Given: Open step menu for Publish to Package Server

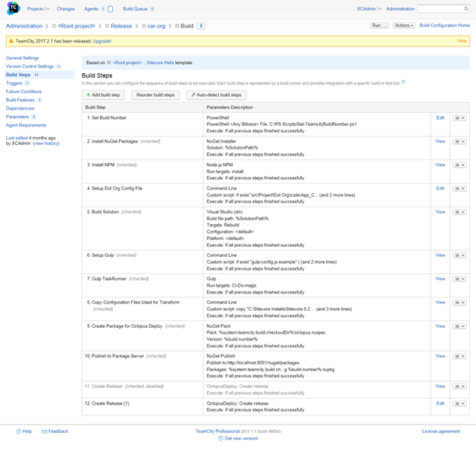Looking at the screenshot, I should [x=459, y=356].
